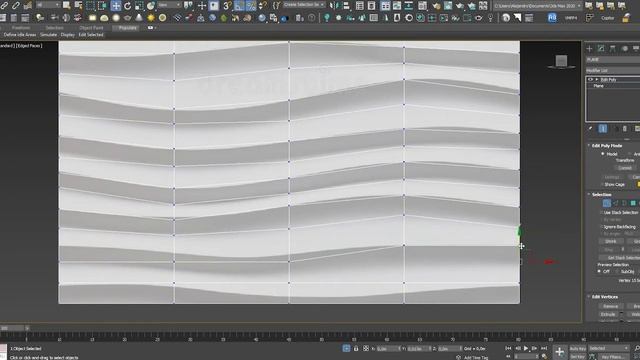
Task: Click the Render Setup teapot icon
Action: [x=436, y=6]
